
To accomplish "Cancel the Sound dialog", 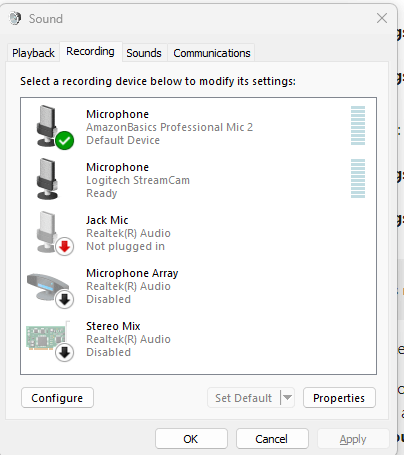I will click(272, 439).
